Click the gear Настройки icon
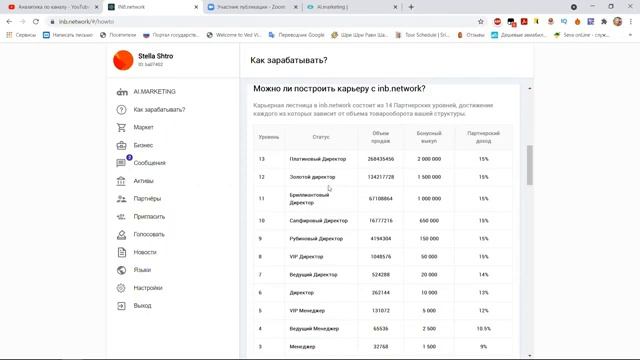Screen dimensions: 640x360 pos(121,288)
